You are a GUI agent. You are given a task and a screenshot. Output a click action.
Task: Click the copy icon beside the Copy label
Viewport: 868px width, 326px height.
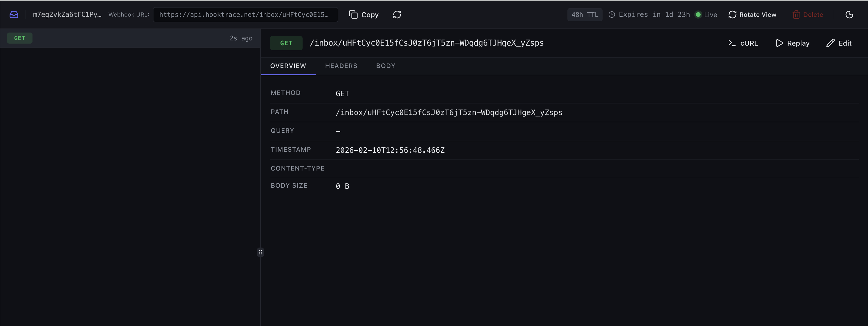[353, 15]
